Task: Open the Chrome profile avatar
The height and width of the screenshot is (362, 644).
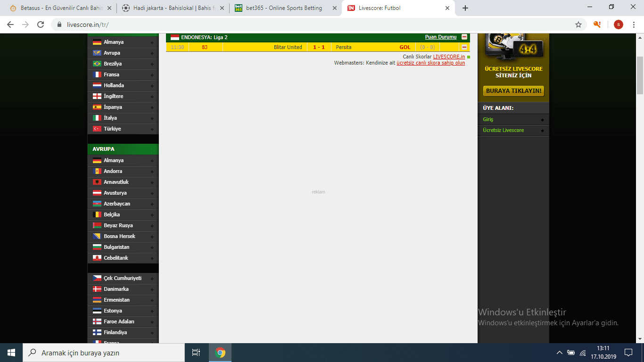Action: (618, 25)
